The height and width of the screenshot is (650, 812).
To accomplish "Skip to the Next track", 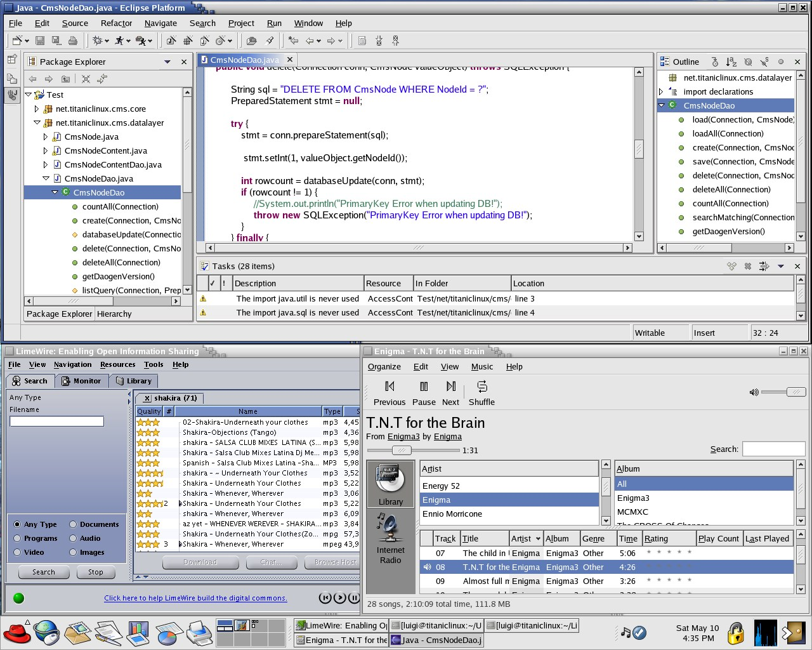I will pos(450,387).
